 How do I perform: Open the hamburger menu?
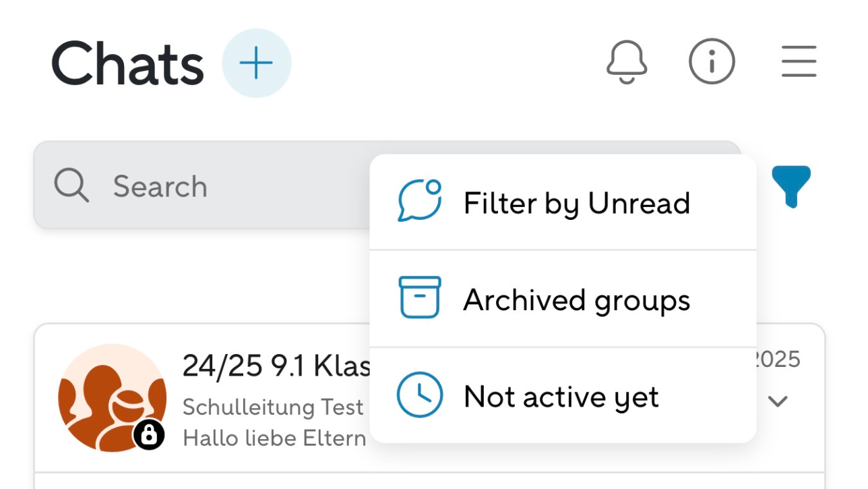799,62
